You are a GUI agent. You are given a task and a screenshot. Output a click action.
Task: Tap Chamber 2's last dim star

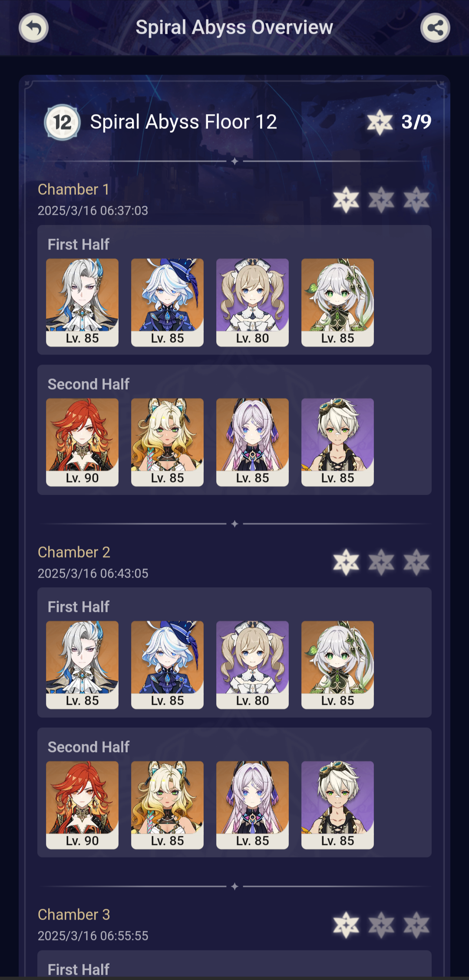pos(416,562)
